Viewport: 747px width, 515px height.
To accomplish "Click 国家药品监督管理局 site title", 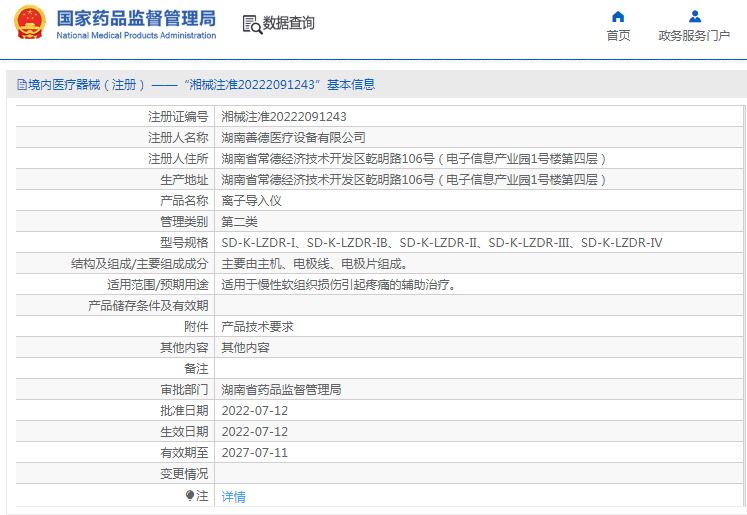I will 136,18.
